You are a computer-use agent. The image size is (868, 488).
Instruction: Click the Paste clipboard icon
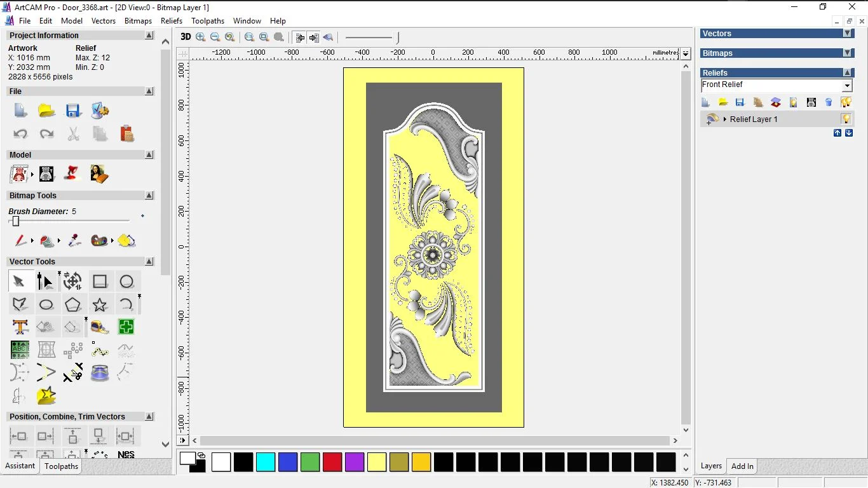coord(126,133)
